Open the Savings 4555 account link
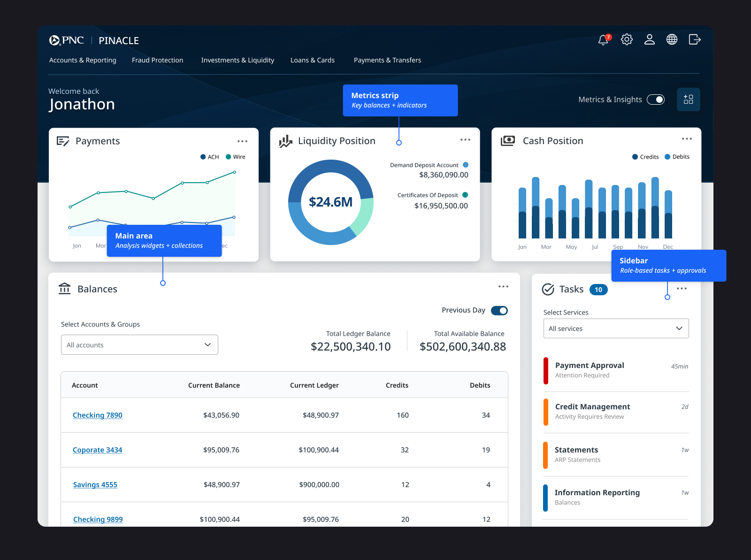 pos(95,485)
